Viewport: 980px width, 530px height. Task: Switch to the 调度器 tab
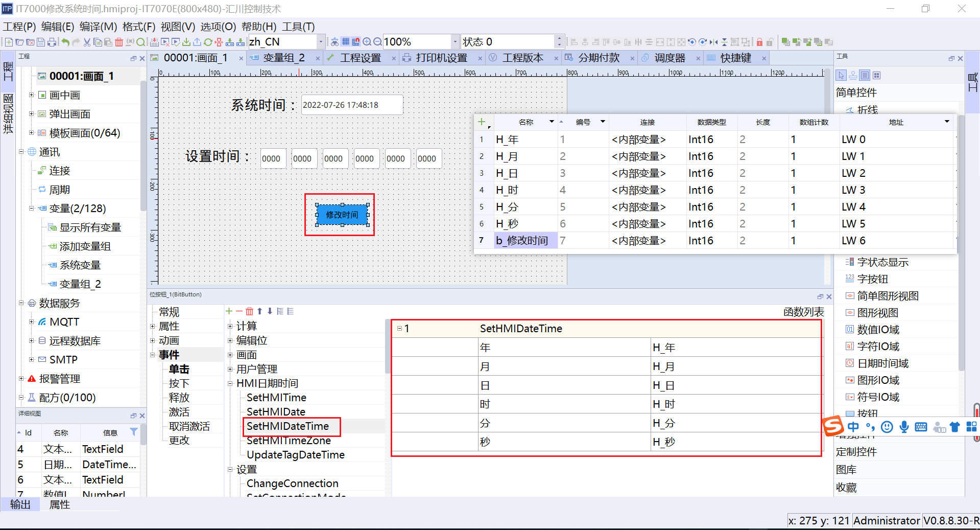(x=670, y=58)
